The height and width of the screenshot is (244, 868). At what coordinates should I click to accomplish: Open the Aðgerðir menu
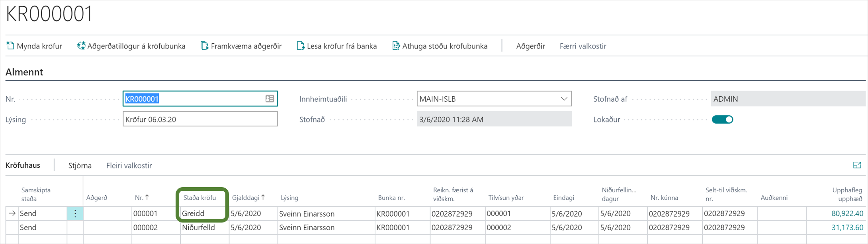[x=530, y=46]
